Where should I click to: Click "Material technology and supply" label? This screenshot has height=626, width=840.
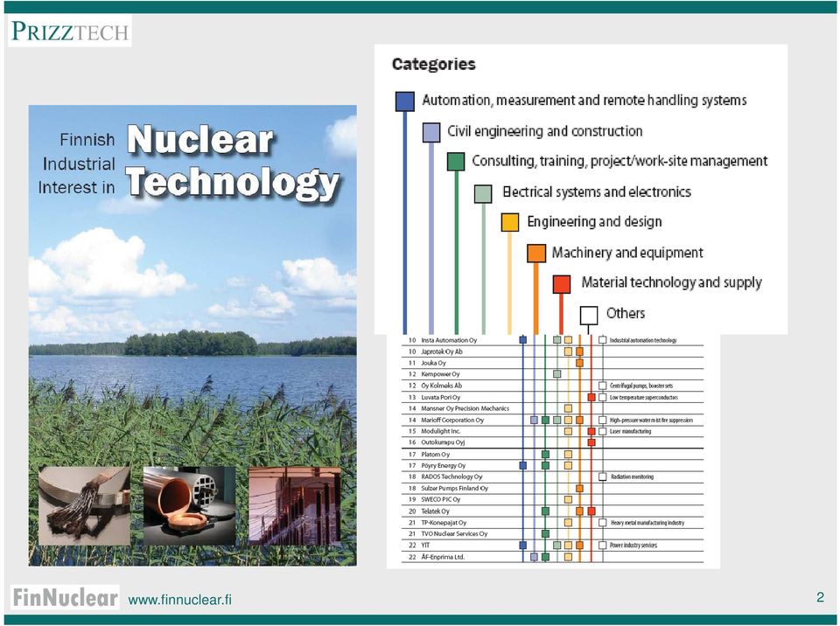pyautogui.click(x=672, y=282)
